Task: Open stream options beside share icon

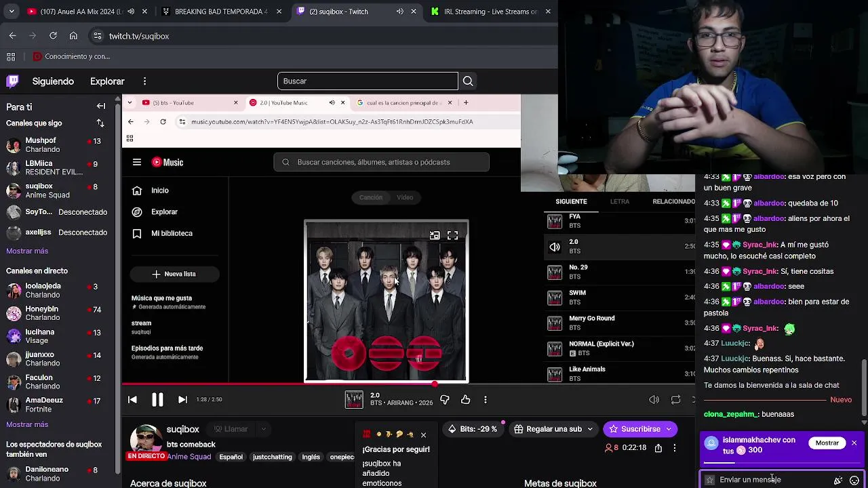Action: click(674, 448)
